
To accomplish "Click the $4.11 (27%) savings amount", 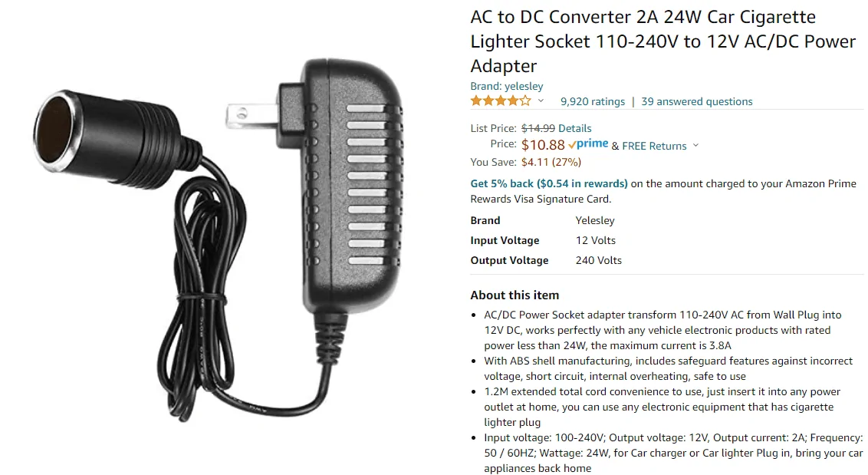I will coord(551,162).
